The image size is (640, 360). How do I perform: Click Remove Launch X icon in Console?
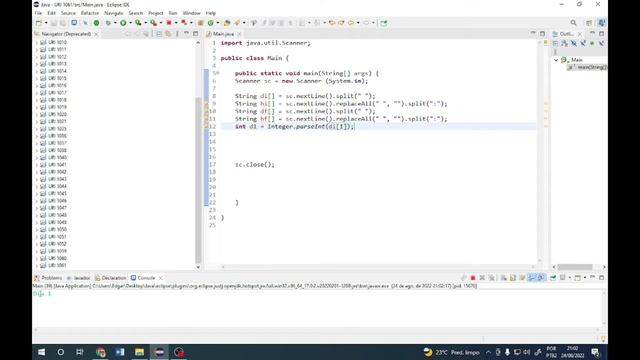tap(482, 278)
